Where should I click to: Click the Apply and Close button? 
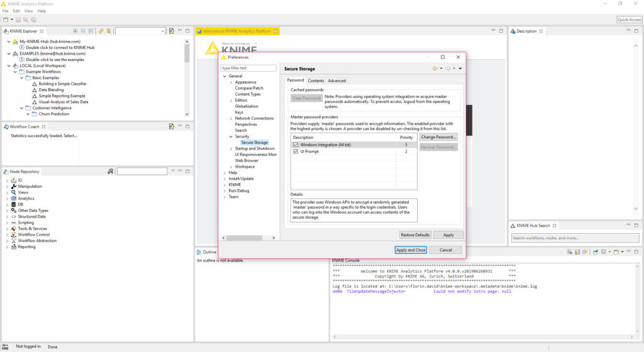point(411,250)
